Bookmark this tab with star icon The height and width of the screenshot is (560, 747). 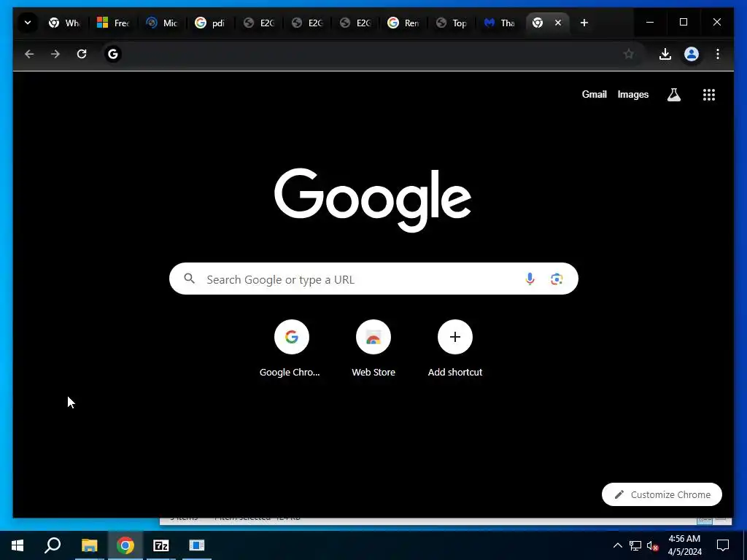pyautogui.click(x=629, y=54)
